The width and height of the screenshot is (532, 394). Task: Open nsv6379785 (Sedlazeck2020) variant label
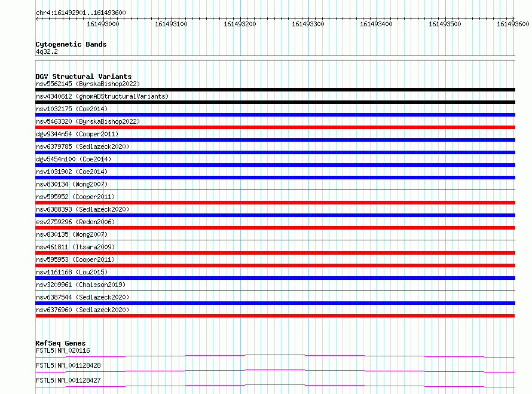click(x=82, y=146)
